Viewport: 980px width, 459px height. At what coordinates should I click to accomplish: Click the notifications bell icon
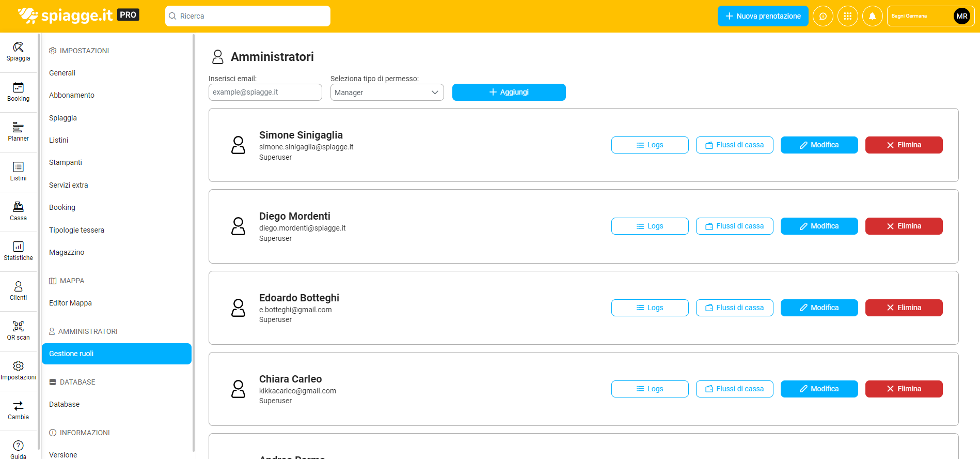point(872,16)
